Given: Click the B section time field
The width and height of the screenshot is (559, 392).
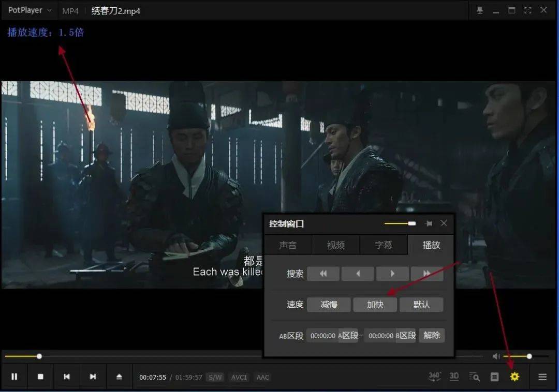Looking at the screenshot, I should [380, 336].
